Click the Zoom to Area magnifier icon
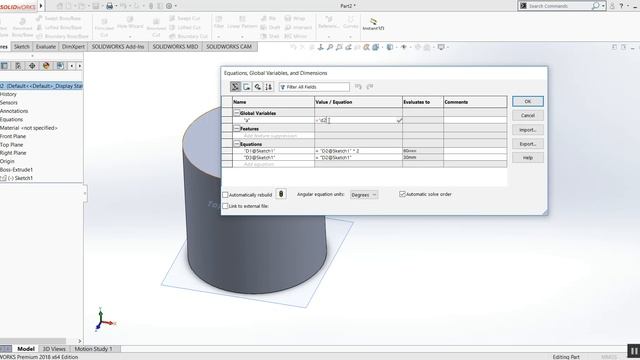This screenshot has height=360, width=640. [339, 47]
